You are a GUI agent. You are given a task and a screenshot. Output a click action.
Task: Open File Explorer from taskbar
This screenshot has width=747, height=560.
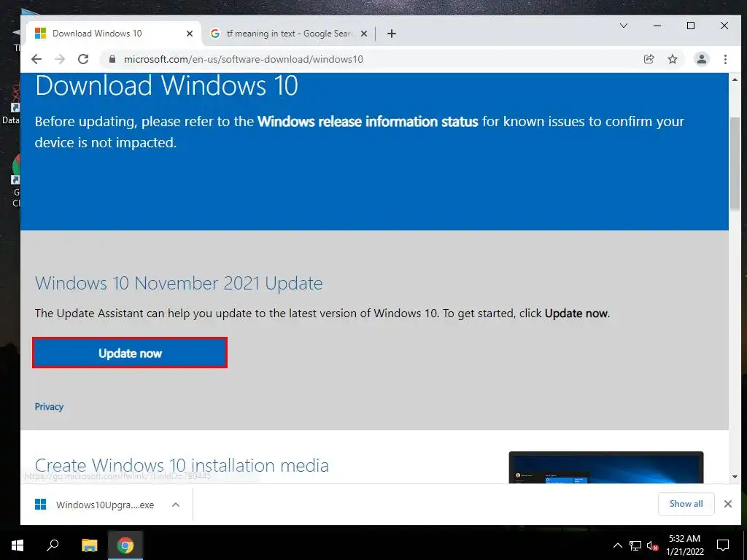tap(89, 545)
